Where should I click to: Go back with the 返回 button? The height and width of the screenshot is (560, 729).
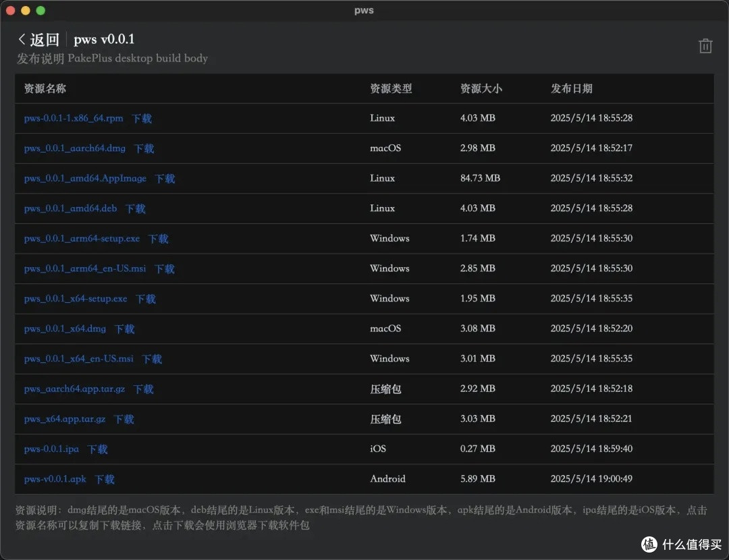(x=39, y=40)
